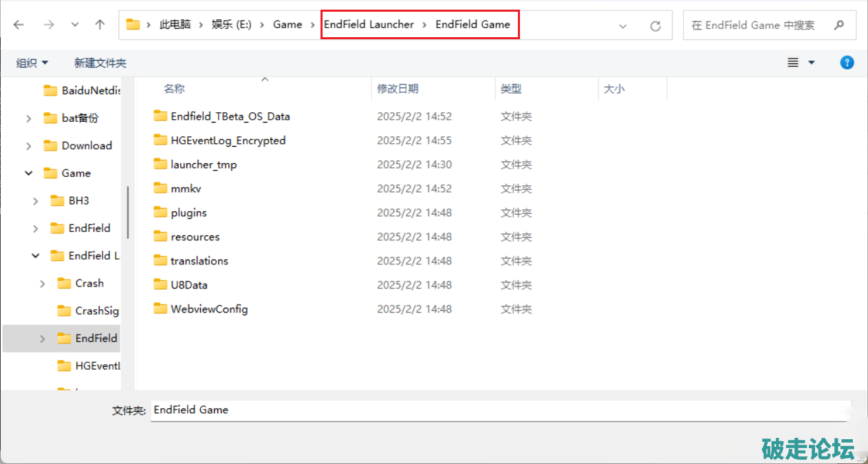Expand the BH3 folder in tree
The width and height of the screenshot is (868, 464).
(x=36, y=201)
